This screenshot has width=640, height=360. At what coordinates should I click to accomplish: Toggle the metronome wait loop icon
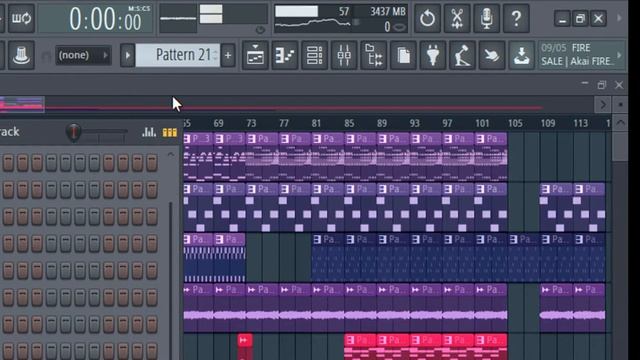click(x=21, y=18)
